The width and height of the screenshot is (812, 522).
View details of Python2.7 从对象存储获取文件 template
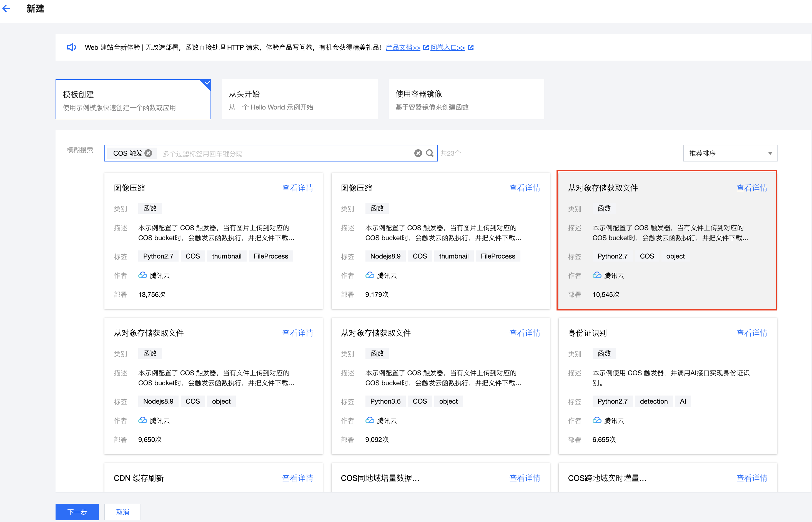[x=752, y=188]
